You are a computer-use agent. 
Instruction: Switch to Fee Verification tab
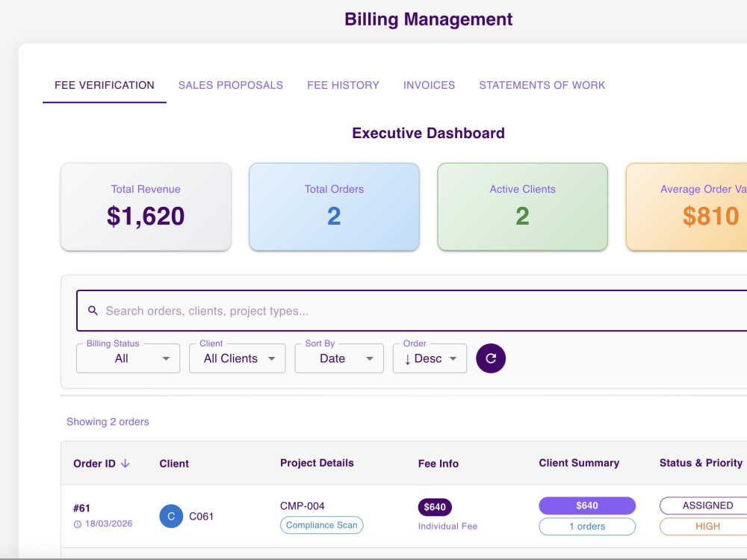coord(105,85)
